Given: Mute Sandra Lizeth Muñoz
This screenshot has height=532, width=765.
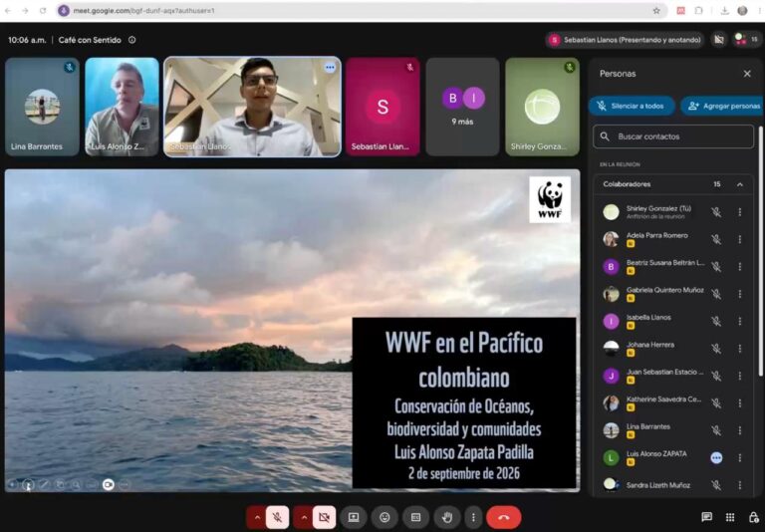Looking at the screenshot, I should coord(716,485).
